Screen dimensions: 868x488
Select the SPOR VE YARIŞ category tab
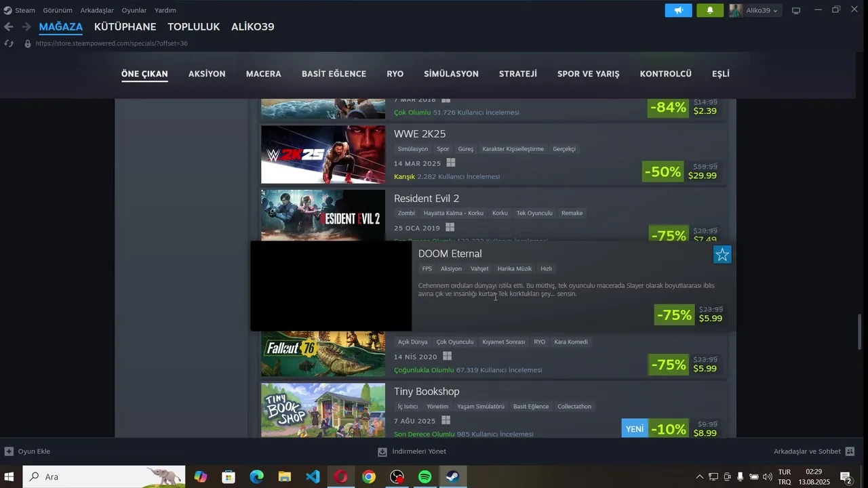point(588,74)
